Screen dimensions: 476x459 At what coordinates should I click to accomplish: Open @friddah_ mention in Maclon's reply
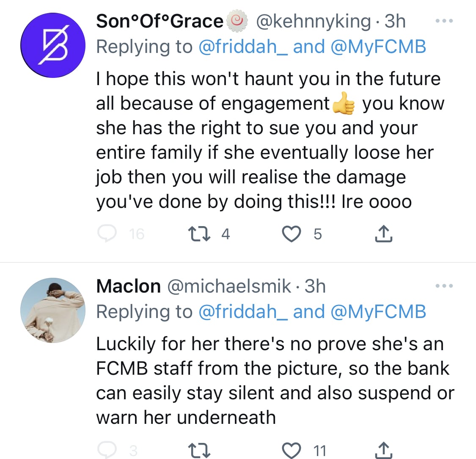(x=243, y=312)
